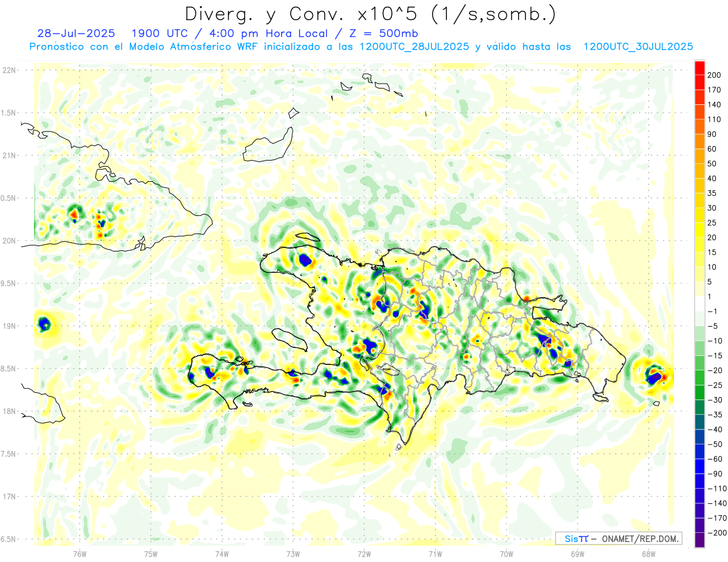Click the positive 20 legend value
The width and height of the screenshot is (728, 562).
coord(712,238)
